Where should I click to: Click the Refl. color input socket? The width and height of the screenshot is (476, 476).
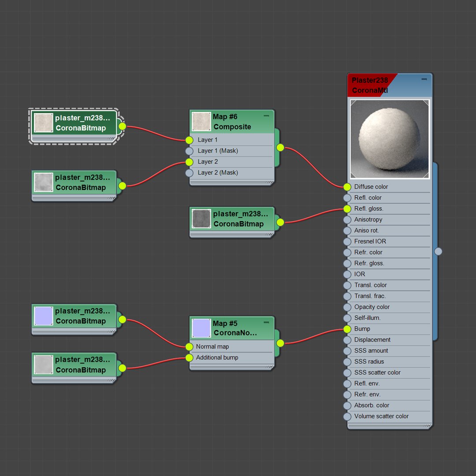[347, 198]
